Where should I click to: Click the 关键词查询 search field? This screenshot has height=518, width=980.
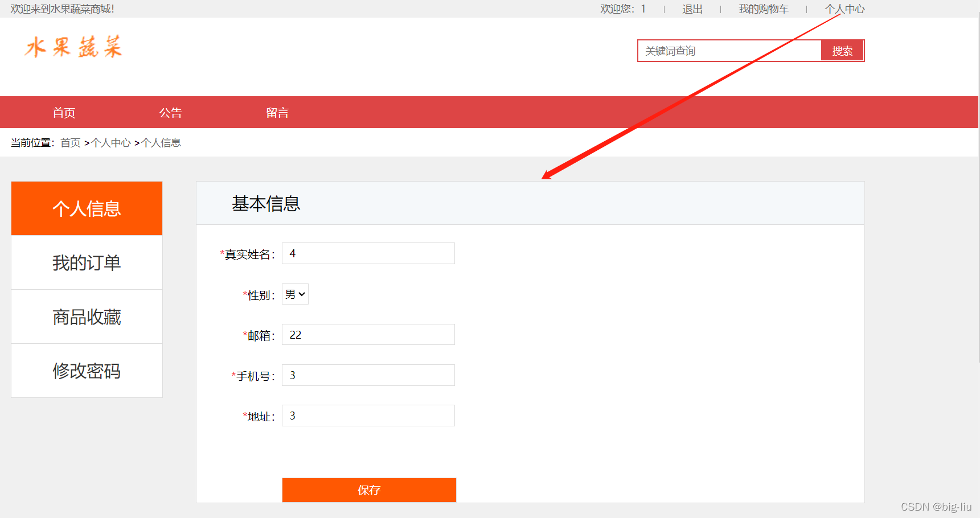[x=729, y=51]
